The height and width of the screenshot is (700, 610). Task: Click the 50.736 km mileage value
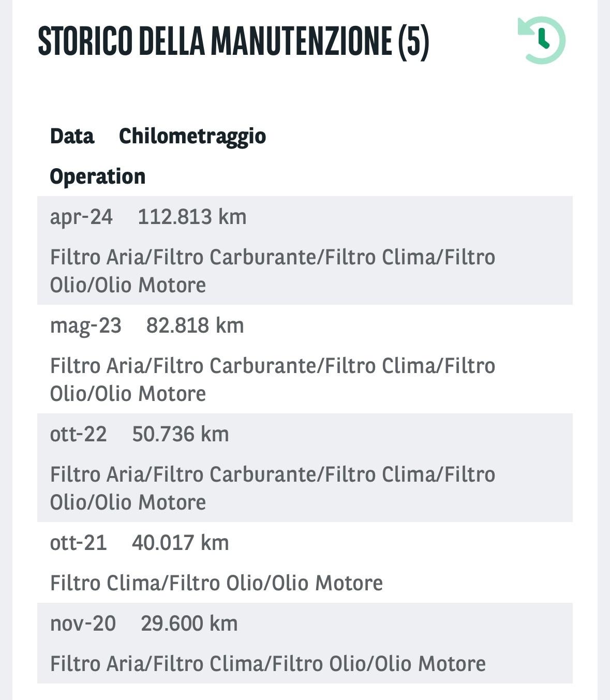pos(181,434)
